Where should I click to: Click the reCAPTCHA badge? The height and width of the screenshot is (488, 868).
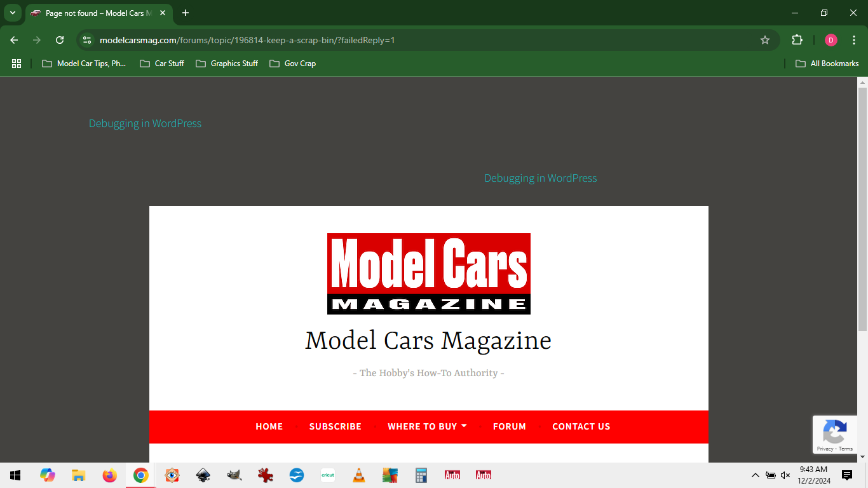[x=834, y=435]
